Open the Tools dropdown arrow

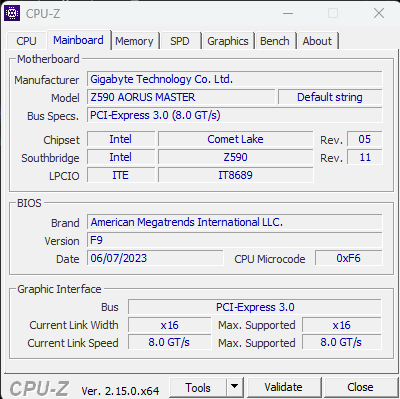click(235, 387)
